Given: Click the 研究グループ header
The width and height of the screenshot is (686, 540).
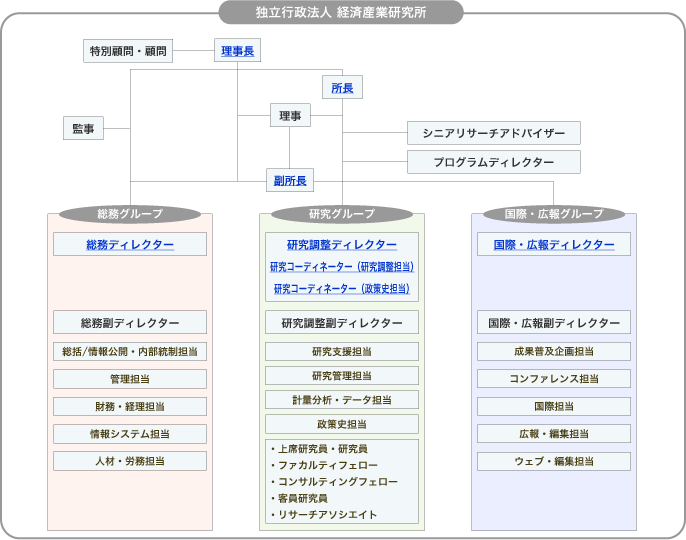Looking at the screenshot, I should click(x=342, y=214).
